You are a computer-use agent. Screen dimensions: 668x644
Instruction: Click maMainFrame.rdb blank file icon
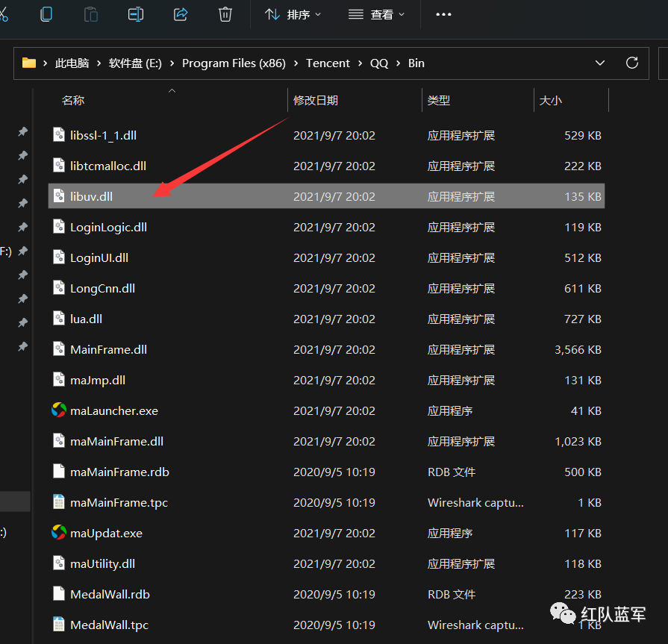59,471
